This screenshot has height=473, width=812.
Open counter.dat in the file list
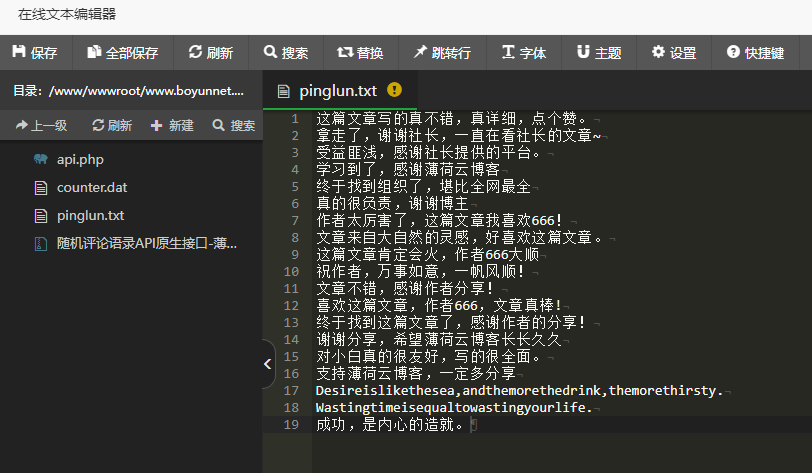(92, 188)
